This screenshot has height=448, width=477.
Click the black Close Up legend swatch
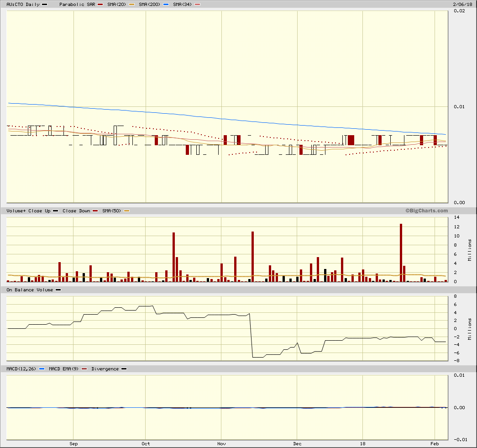55,211
